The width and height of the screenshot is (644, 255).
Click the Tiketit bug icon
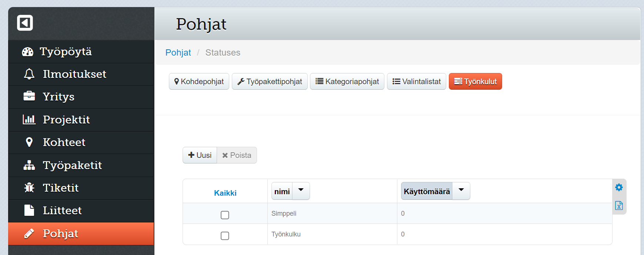click(x=29, y=188)
